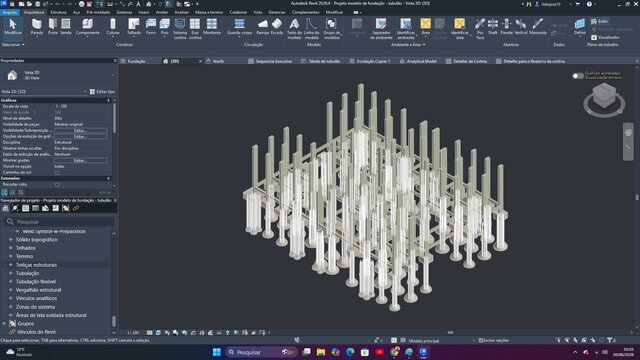Open the Tabela de tubulão view tab
This screenshot has height=360, width=640.
(324, 61)
